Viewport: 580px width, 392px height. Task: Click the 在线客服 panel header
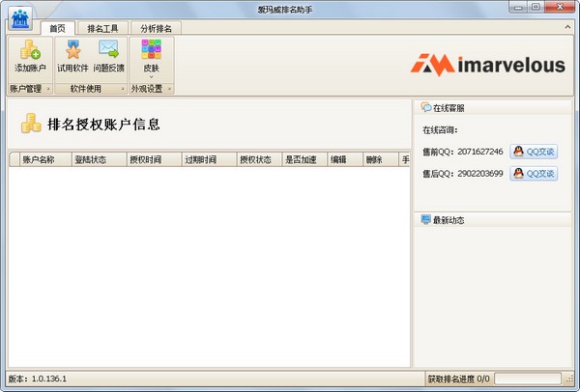tap(493, 107)
